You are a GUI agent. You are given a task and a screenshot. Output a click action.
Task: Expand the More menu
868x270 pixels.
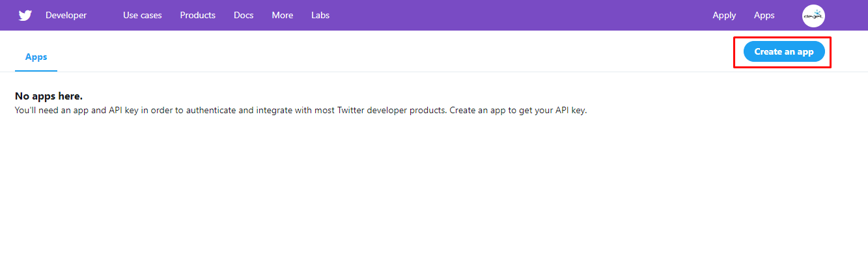point(283,15)
